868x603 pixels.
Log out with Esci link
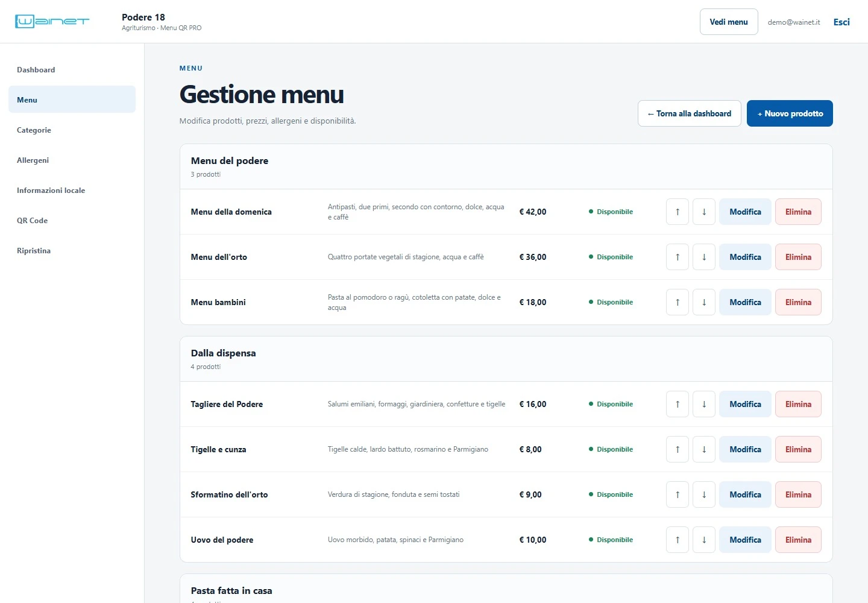click(841, 22)
